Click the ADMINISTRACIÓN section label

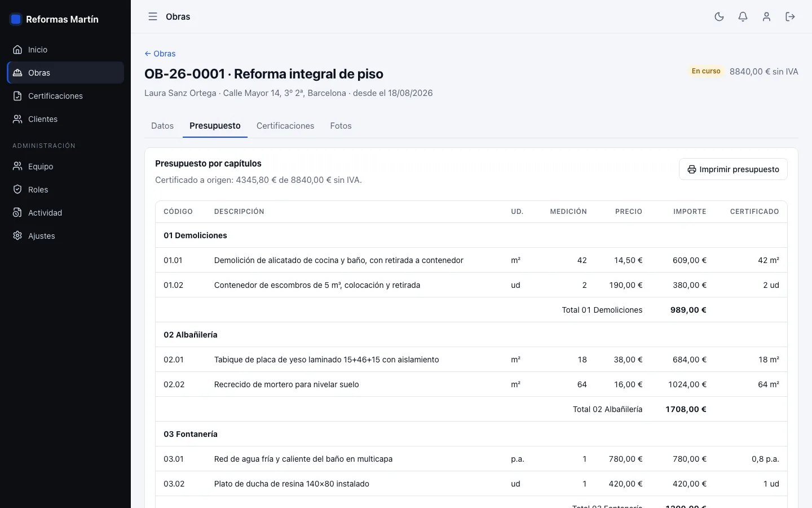44,146
